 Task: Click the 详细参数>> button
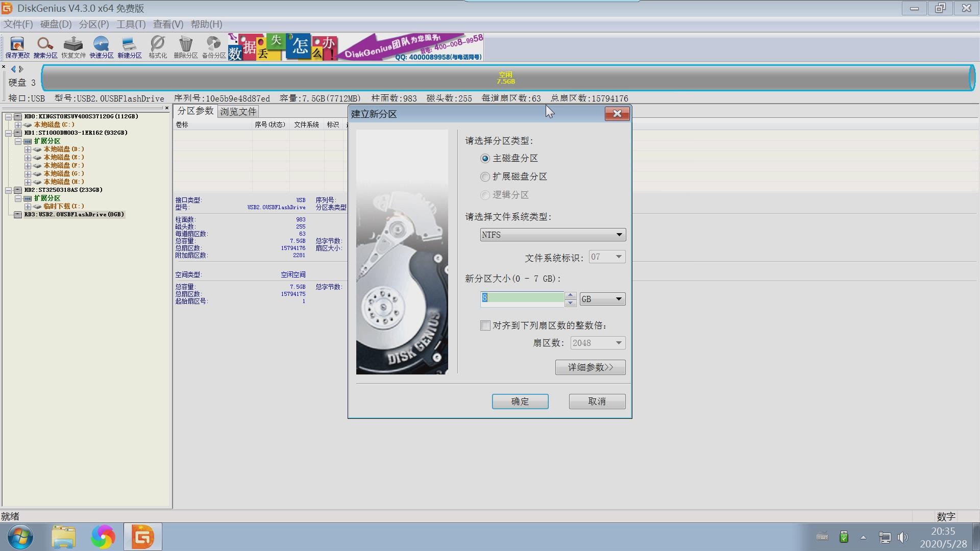pyautogui.click(x=590, y=367)
